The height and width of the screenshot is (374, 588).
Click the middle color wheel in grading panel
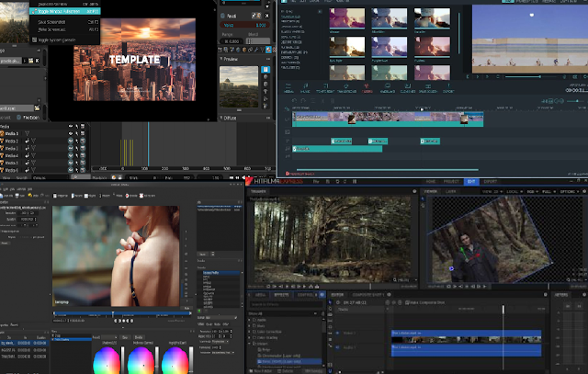pyautogui.click(x=141, y=362)
